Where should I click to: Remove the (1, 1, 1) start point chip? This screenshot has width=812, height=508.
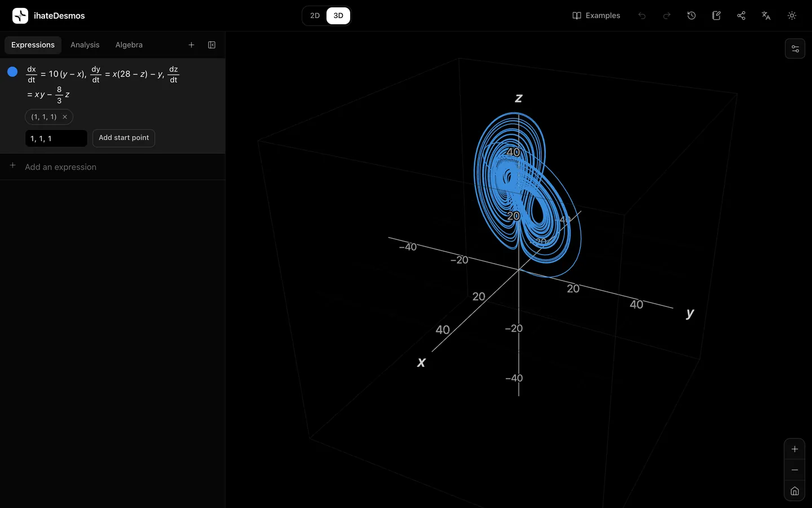[65, 117]
